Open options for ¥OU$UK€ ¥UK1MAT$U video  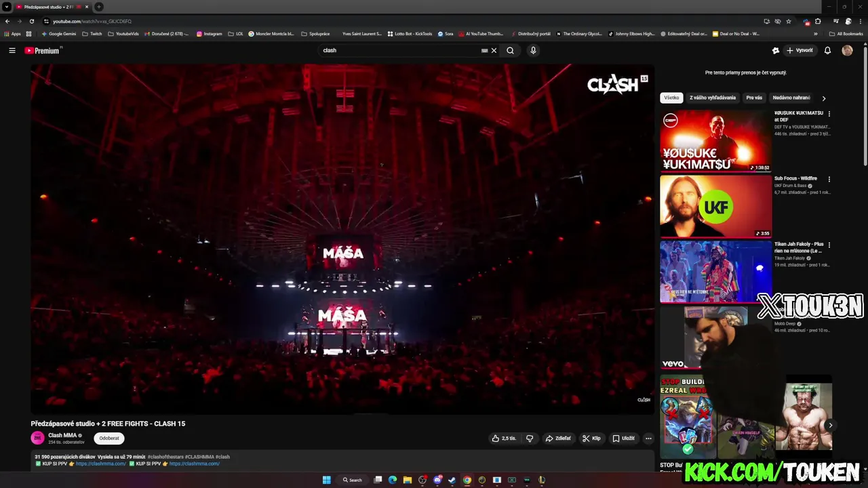(x=829, y=114)
